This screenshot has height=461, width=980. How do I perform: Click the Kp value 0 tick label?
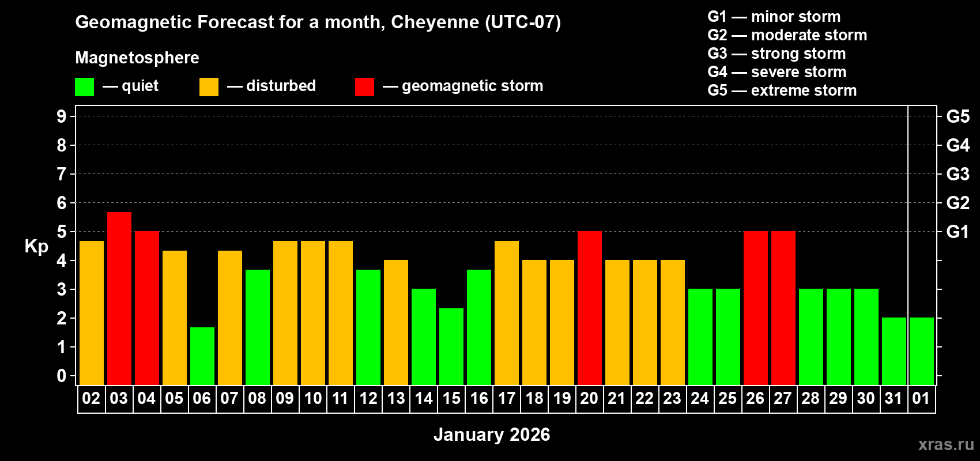coord(62,376)
